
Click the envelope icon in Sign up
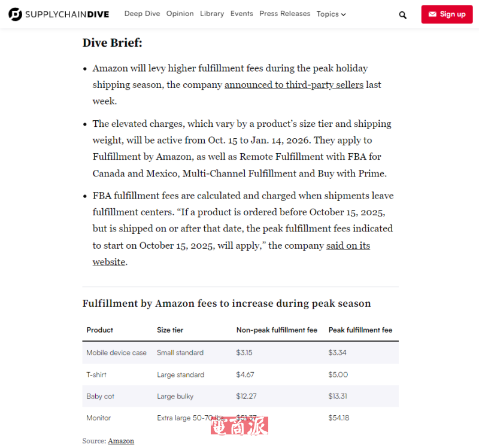click(x=432, y=14)
